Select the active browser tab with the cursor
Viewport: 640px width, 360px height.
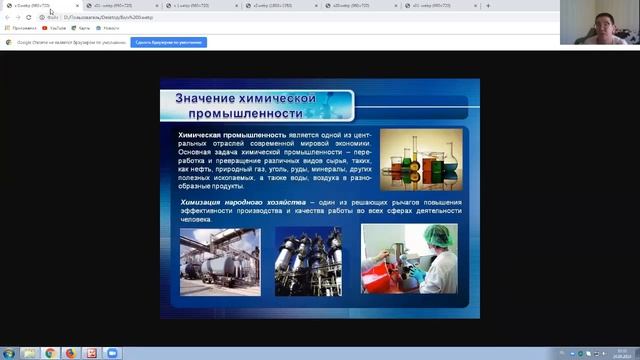click(42, 6)
